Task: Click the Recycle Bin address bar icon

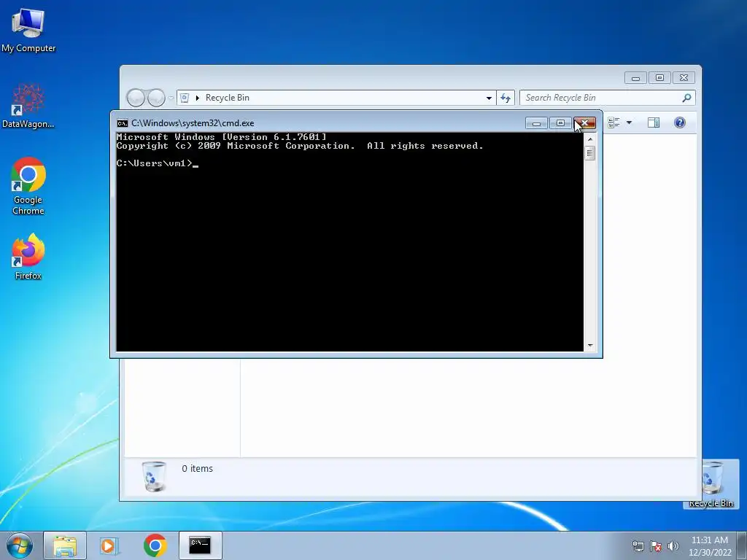Action: (x=185, y=98)
